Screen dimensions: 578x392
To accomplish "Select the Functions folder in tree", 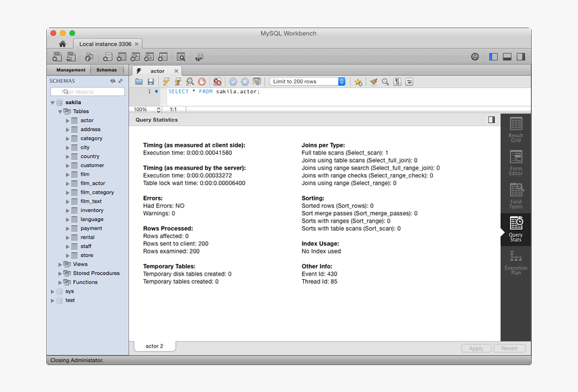I will coord(85,282).
